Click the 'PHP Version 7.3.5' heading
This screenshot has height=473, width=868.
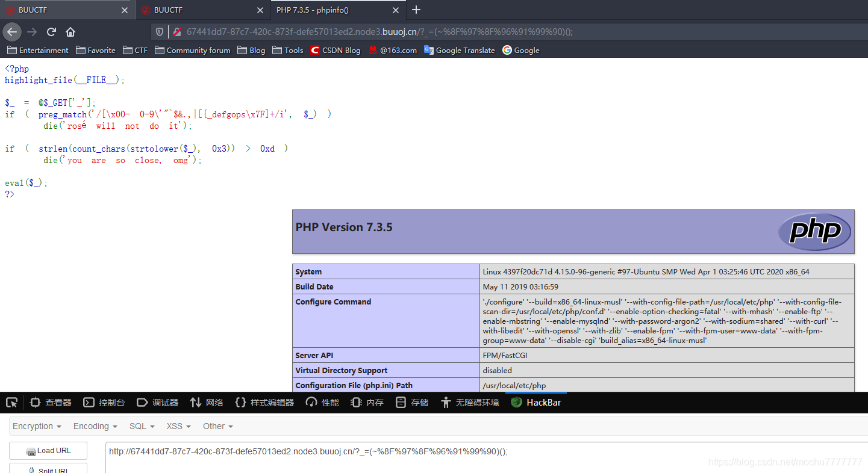click(344, 227)
